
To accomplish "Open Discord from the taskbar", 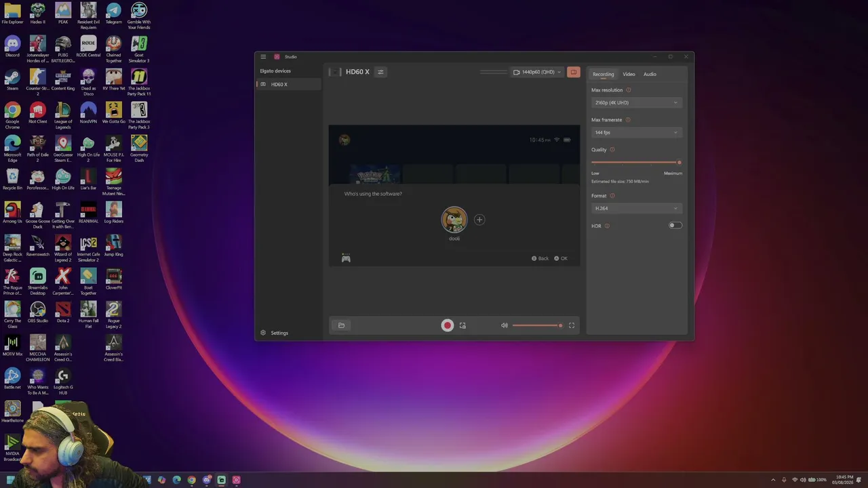I will coord(206,480).
